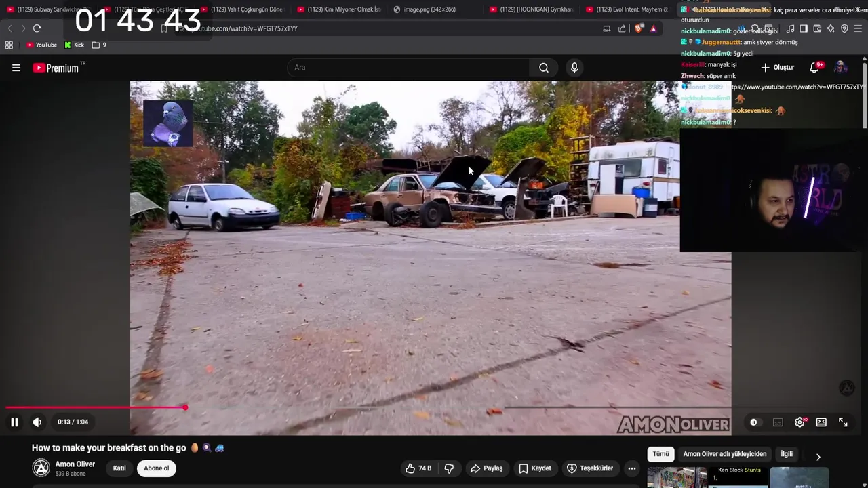Select the 'İlgili' filter chip

(x=787, y=454)
